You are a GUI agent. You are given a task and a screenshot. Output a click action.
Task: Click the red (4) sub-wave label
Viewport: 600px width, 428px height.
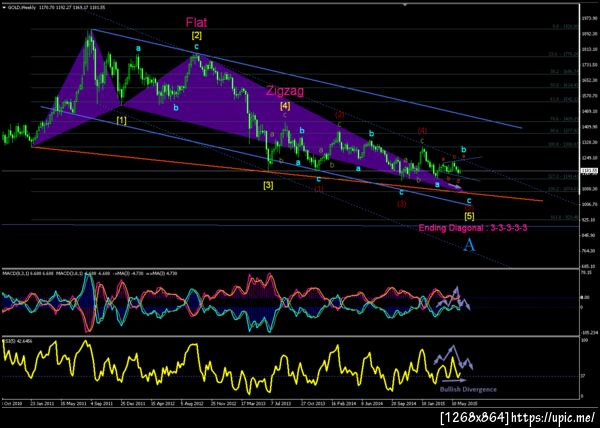point(422,131)
